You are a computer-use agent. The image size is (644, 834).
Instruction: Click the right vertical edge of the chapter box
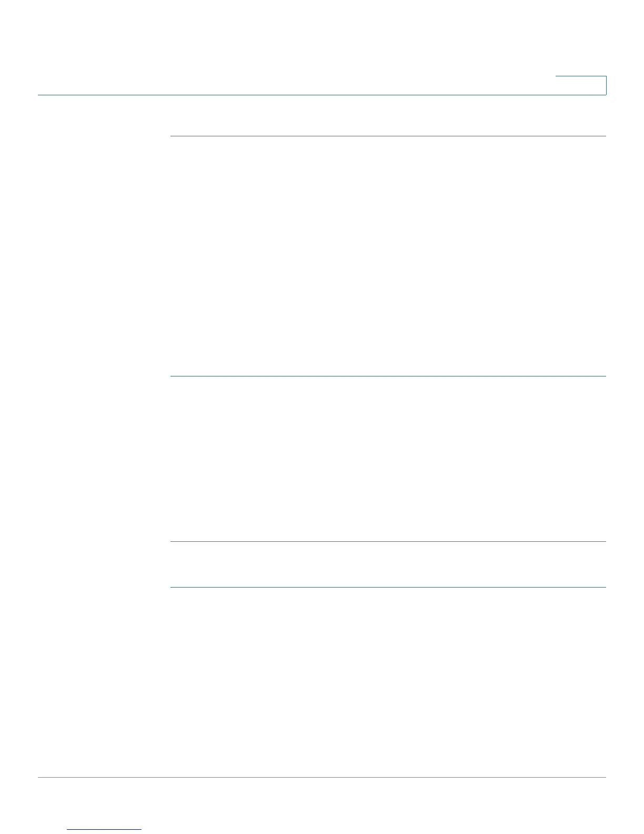(606, 85)
